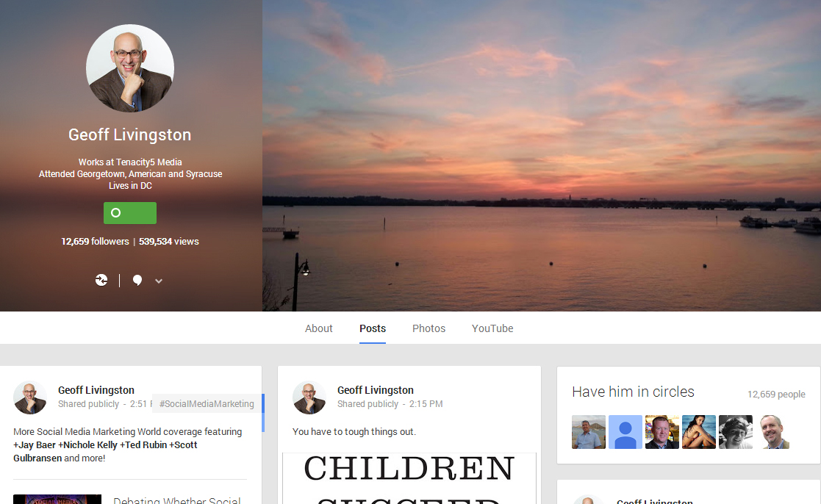Switch to the Photos tab
Image resolution: width=821 pixels, height=504 pixels.
429,328
